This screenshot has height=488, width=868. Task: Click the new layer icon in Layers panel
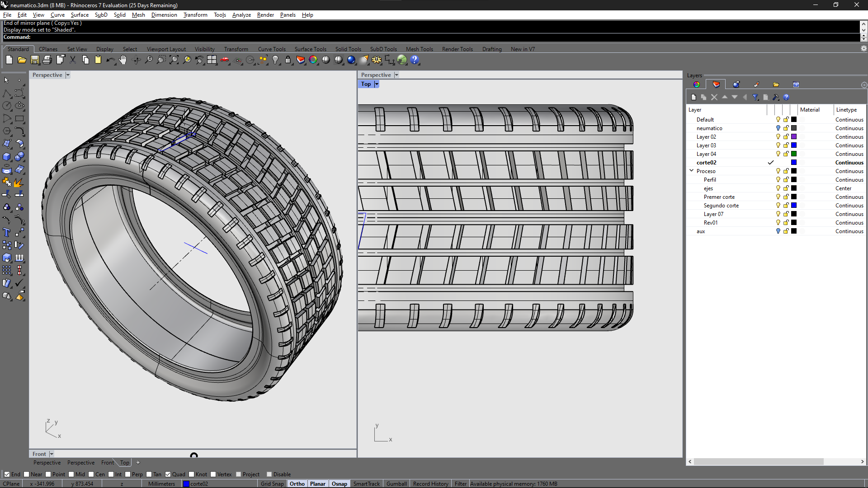pos(693,97)
